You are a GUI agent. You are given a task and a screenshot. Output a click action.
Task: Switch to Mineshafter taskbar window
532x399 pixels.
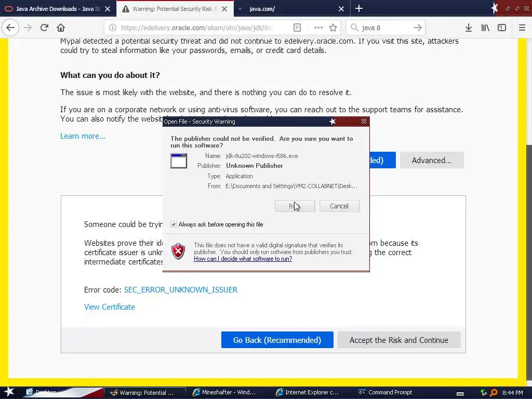click(x=224, y=393)
